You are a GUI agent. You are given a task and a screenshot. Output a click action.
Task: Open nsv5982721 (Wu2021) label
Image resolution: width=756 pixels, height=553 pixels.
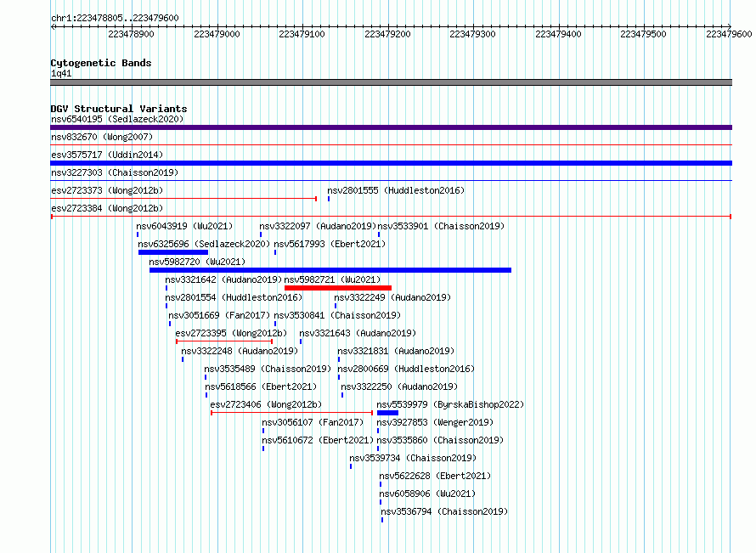[x=332, y=279]
